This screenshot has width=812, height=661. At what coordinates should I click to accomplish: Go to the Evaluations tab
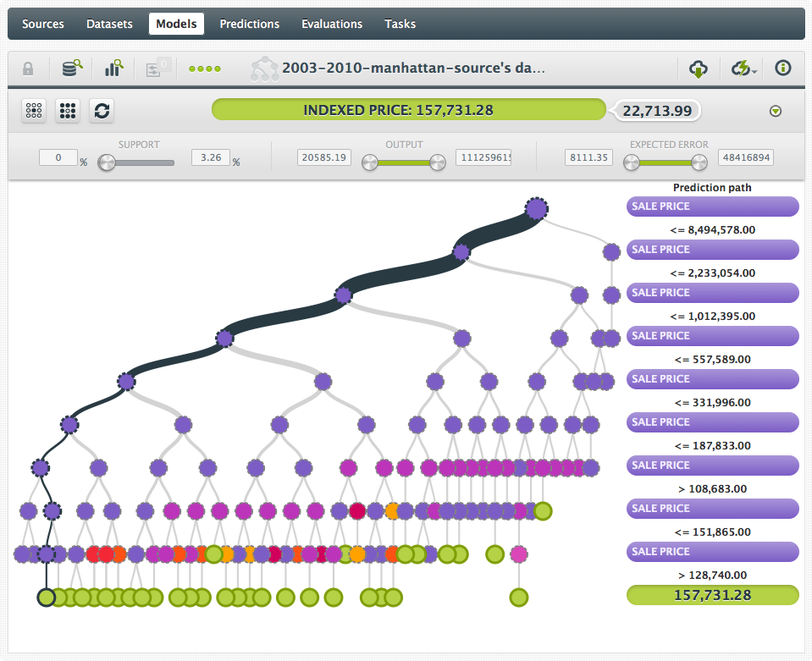click(332, 24)
